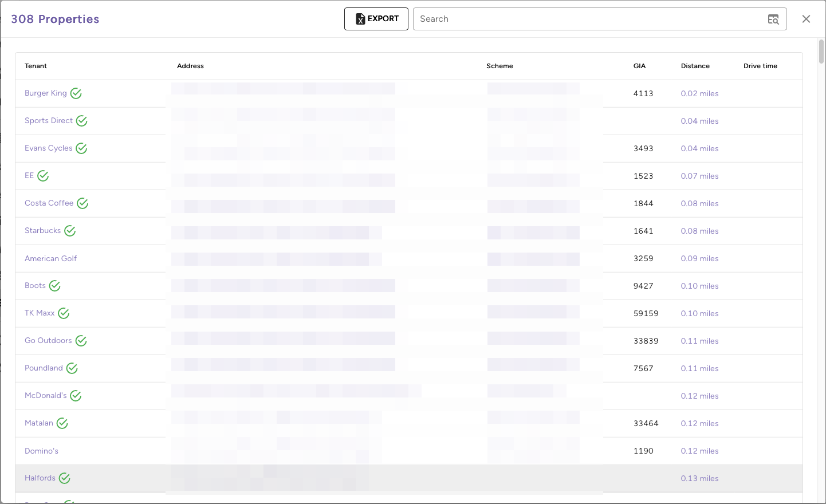Click the green check icon beside Halfords
The width and height of the screenshot is (826, 504).
tap(65, 478)
